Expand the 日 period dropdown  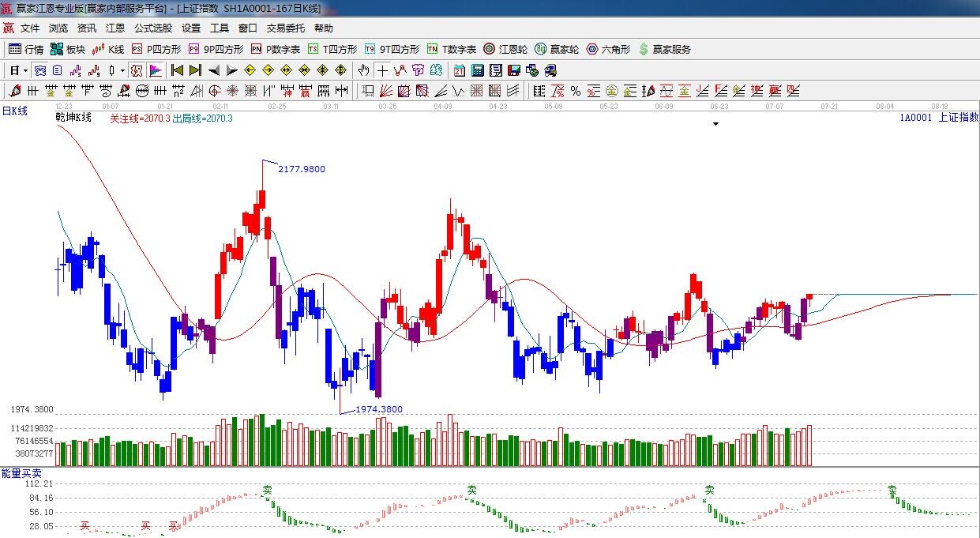coord(26,70)
